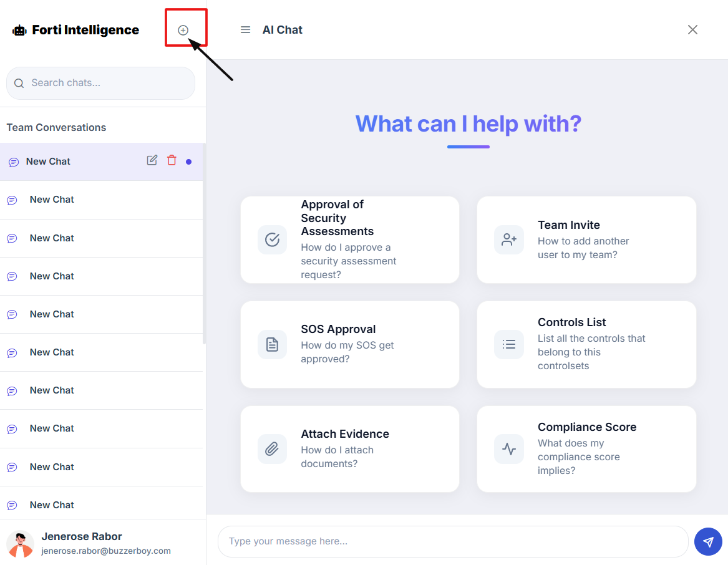728x565 pixels.
Task: Click the Forti Intelligence robot logo
Action: [x=19, y=30]
